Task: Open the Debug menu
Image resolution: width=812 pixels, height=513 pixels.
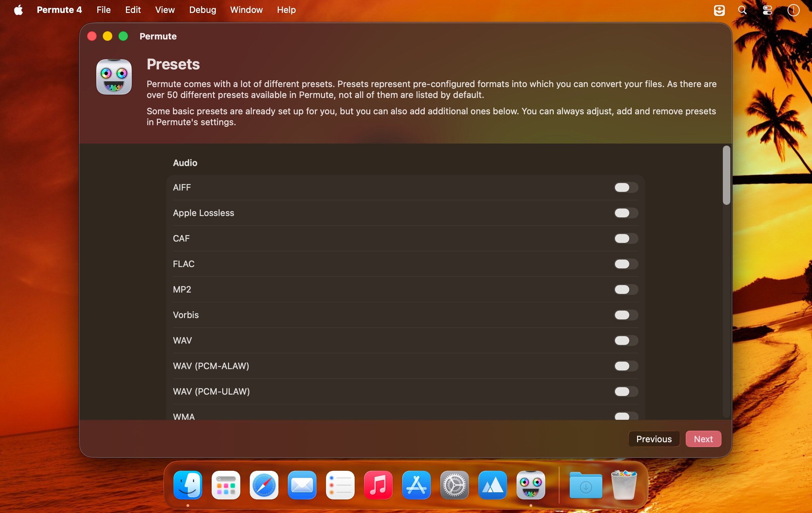Action: tap(202, 10)
